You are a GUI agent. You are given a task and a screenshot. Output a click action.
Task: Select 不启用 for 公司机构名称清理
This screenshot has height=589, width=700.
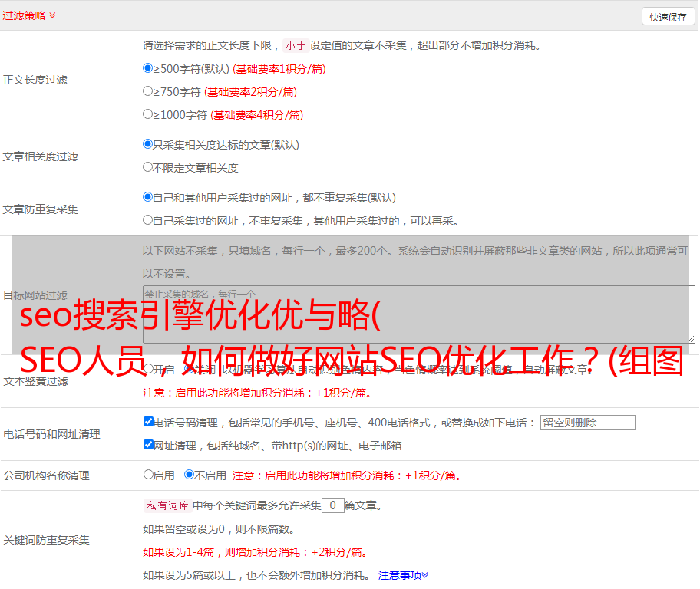click(x=190, y=474)
